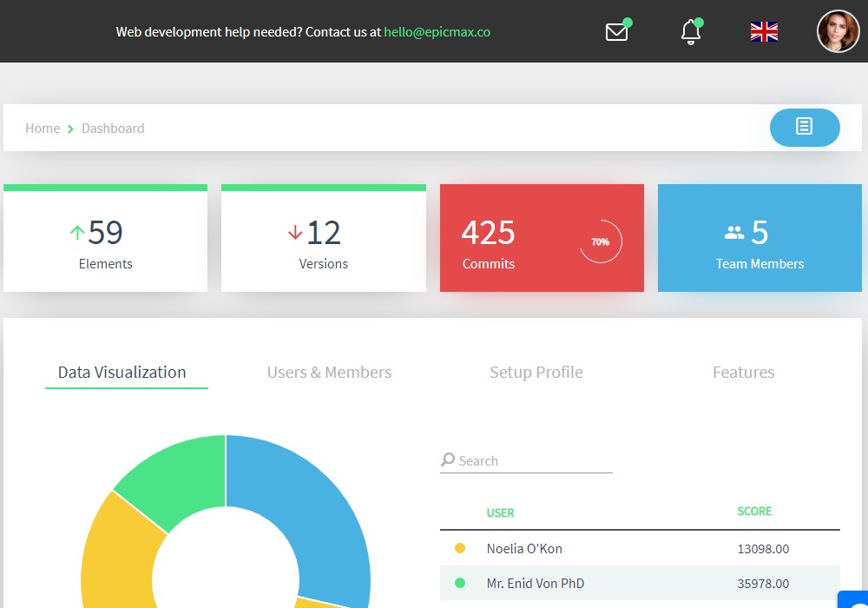Image resolution: width=868 pixels, height=608 pixels.
Task: Select the Noelia O'Kon name
Action: 524,549
